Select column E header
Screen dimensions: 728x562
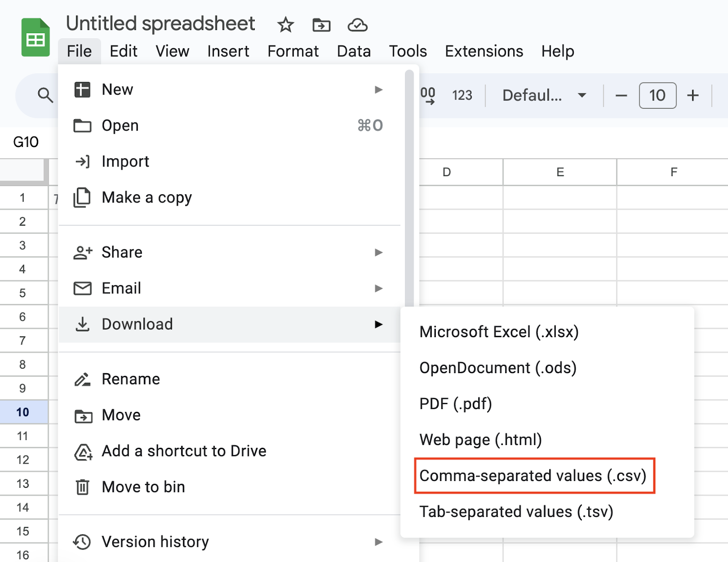(x=560, y=172)
